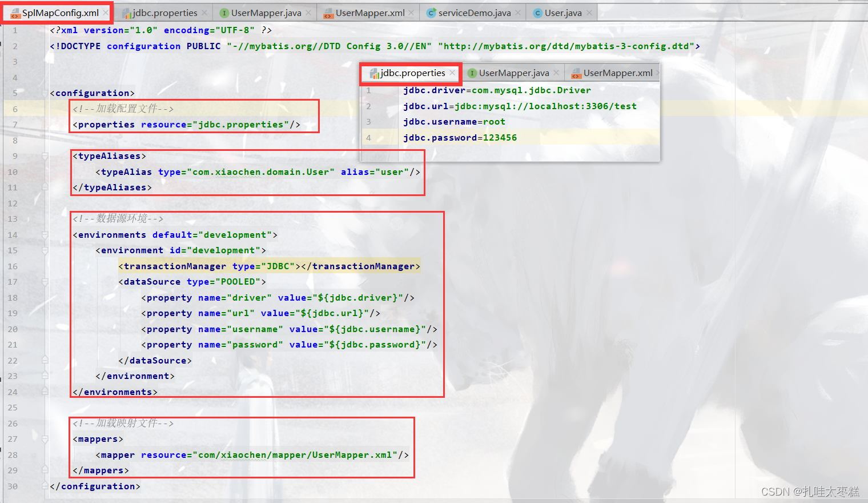
Task: Click the alias="user" attribute
Action: 375,172
